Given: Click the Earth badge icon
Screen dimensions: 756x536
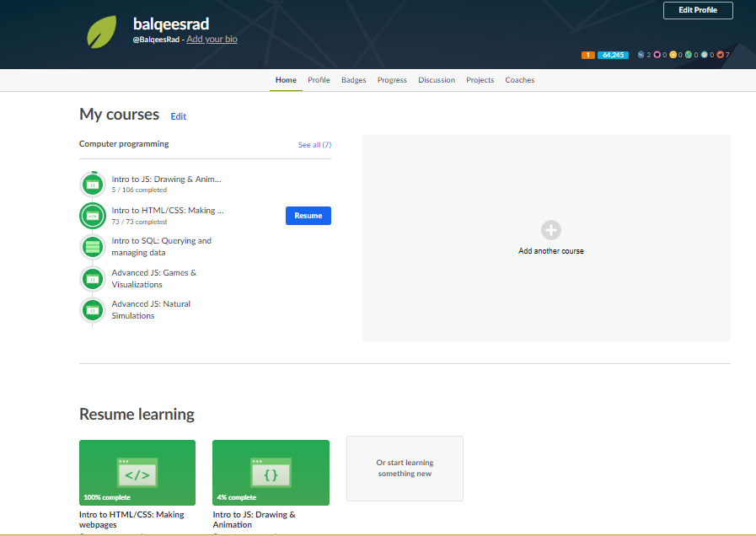Looking at the screenshot, I should click(689, 55).
